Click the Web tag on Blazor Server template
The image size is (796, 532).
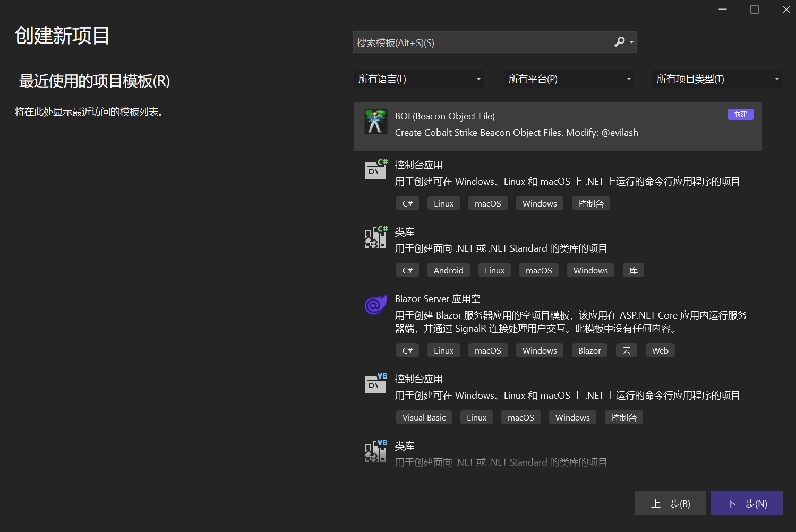click(x=660, y=350)
